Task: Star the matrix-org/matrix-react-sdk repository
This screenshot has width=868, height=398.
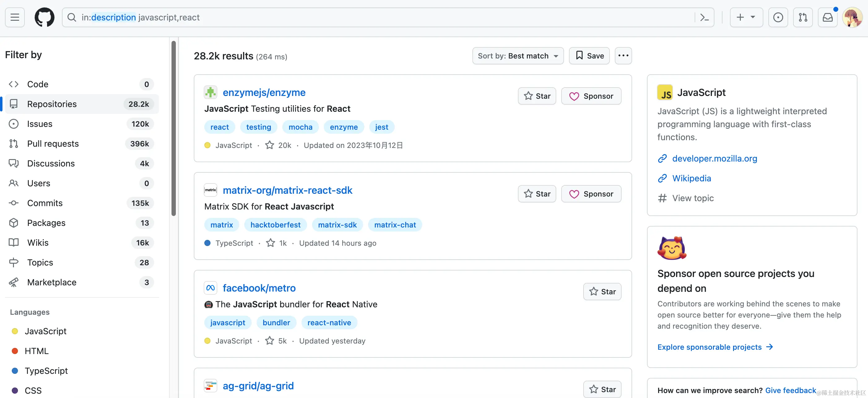Action: [x=537, y=194]
